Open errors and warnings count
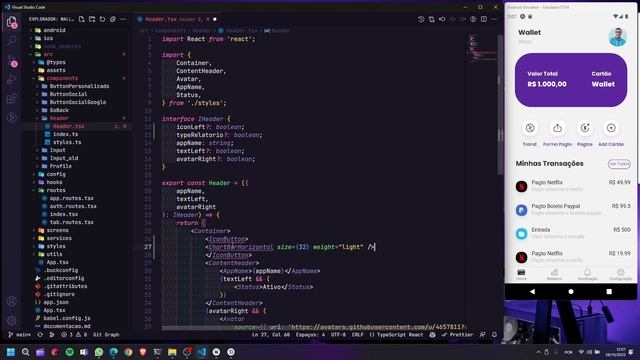Image resolution: width=640 pixels, height=360 pixels. (x=74, y=335)
